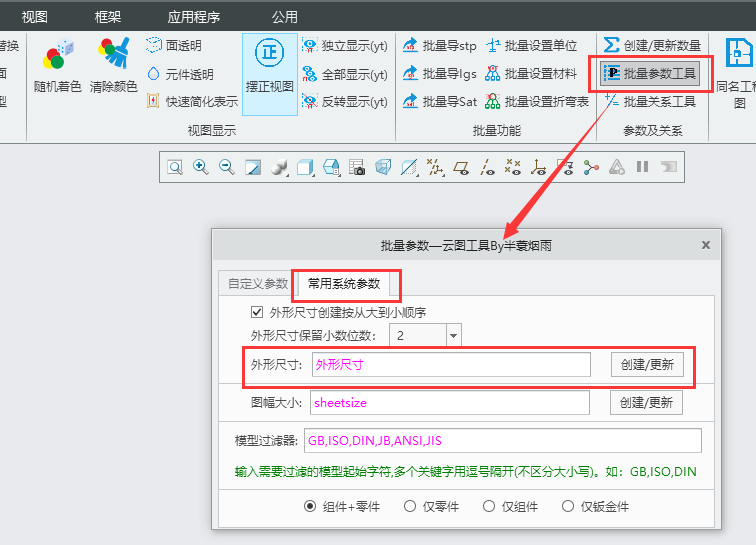Click 批量设置折弯表 tool

click(537, 101)
